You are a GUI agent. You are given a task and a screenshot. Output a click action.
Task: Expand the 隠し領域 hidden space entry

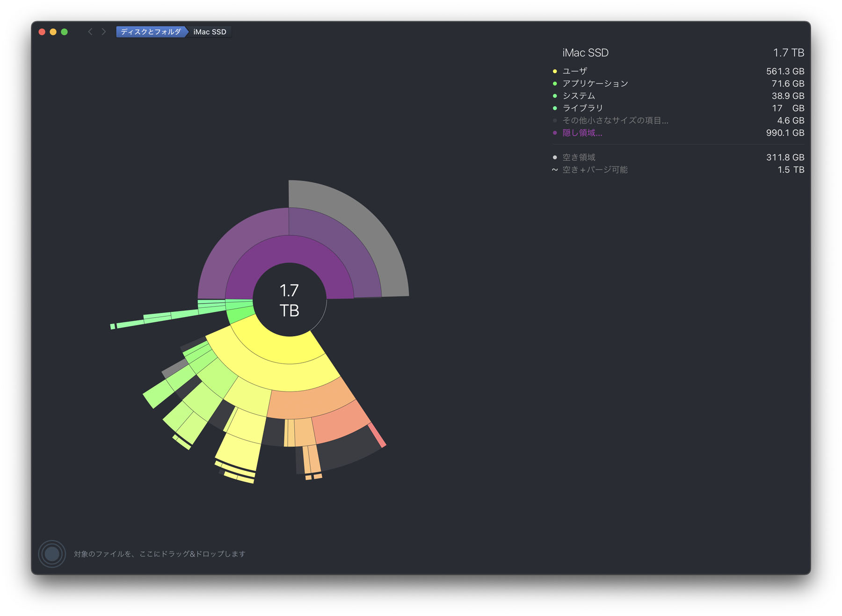[x=582, y=133]
